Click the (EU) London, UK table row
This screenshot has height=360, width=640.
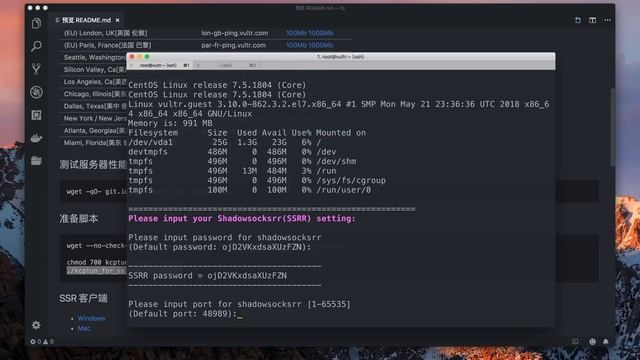click(x=206, y=33)
